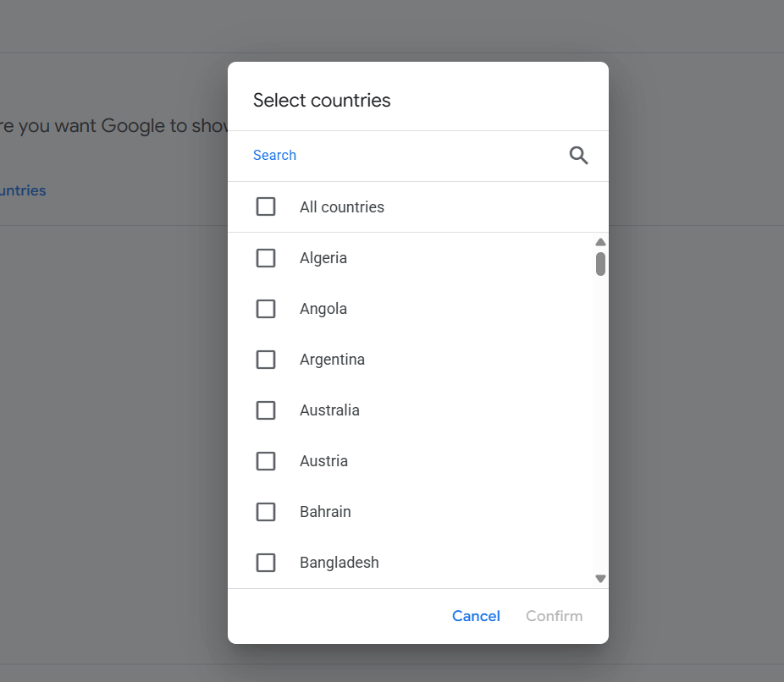Check the Algeria checkbox
This screenshot has height=682, width=784.
[266, 258]
